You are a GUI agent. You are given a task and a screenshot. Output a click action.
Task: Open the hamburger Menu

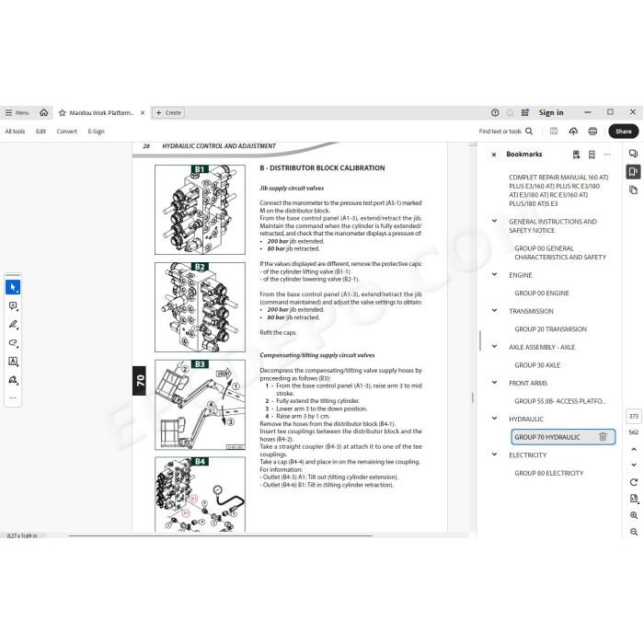pos(17,112)
